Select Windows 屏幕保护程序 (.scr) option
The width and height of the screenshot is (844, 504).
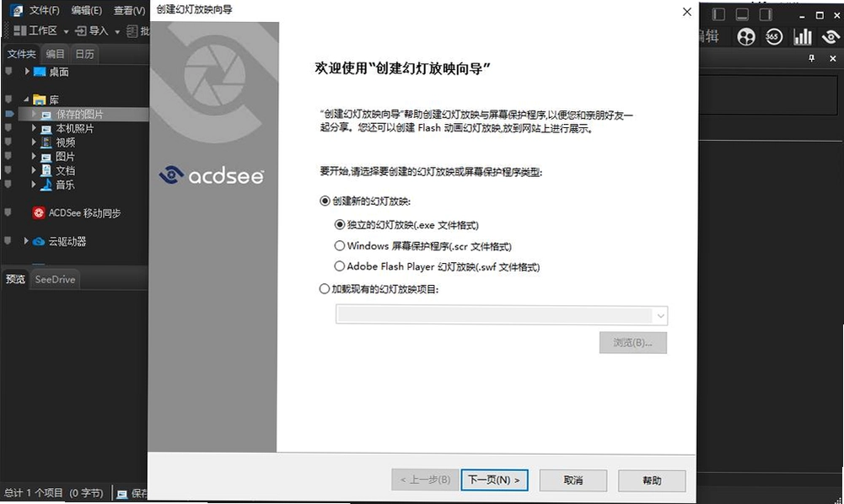[x=340, y=246]
